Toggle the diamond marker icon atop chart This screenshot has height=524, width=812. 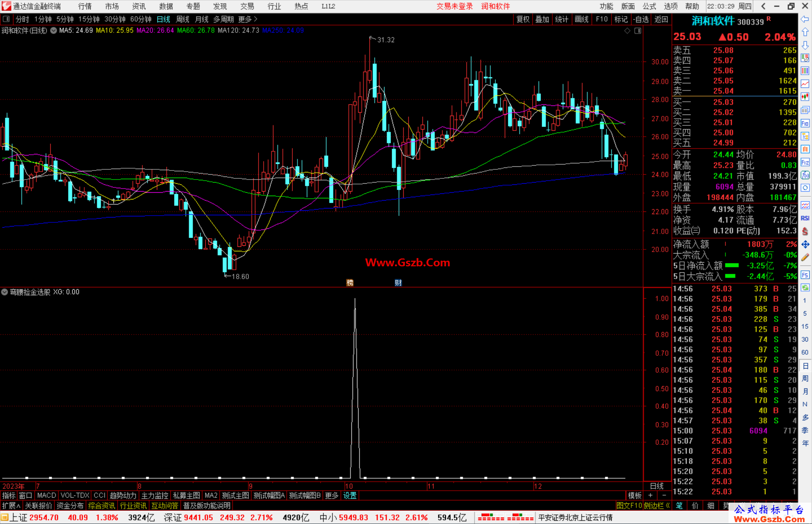point(627,30)
